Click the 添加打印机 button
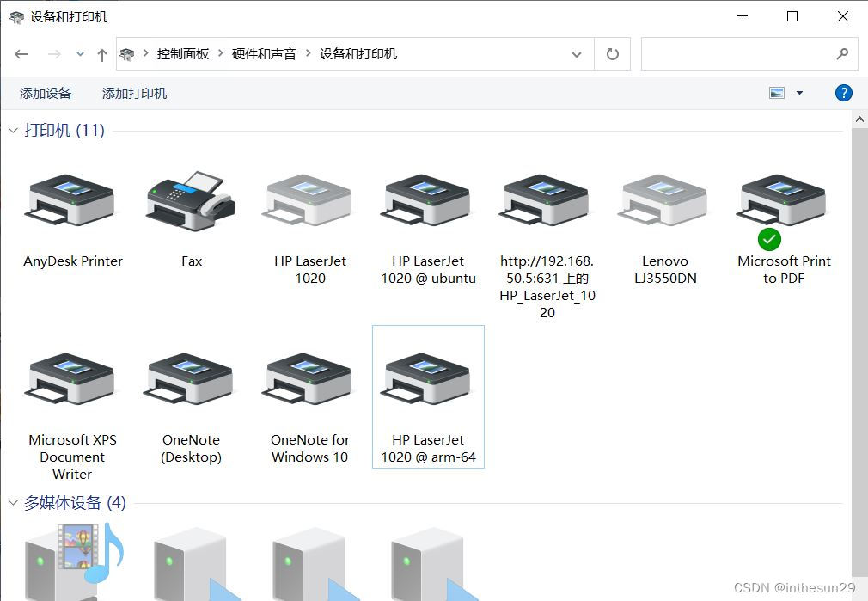868x601 pixels. [x=135, y=93]
